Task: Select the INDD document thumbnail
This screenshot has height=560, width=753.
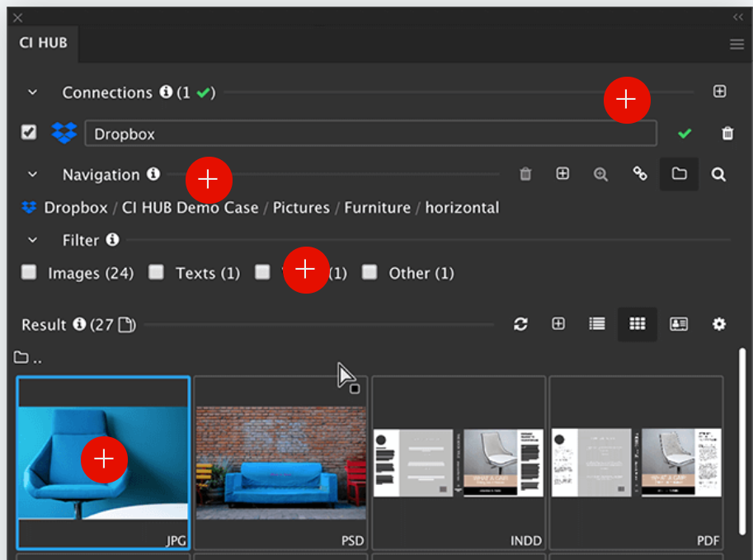Action: pyautogui.click(x=459, y=463)
